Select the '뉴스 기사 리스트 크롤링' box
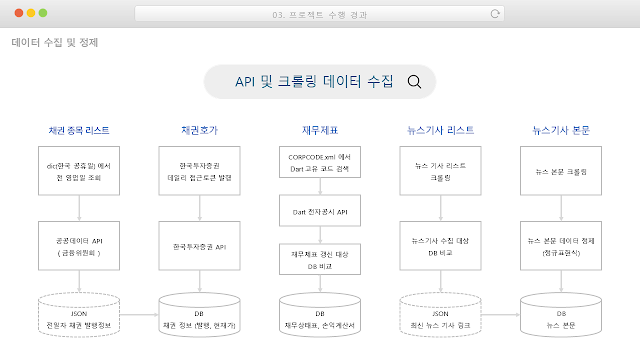 (440, 171)
